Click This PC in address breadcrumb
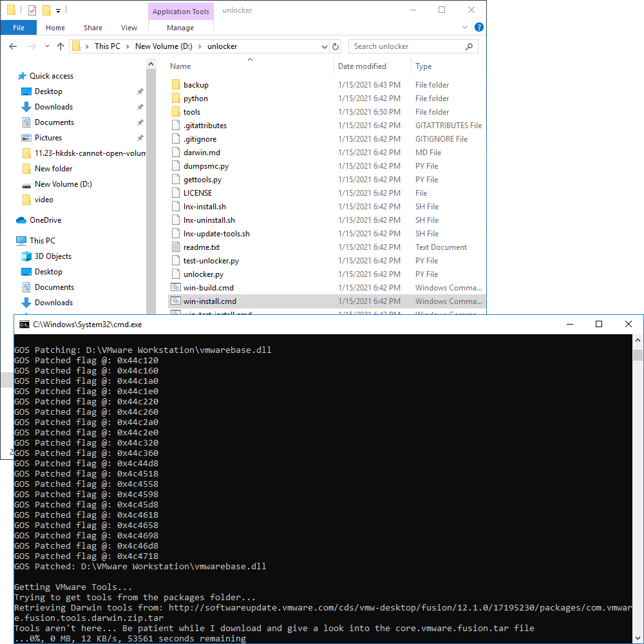The height and width of the screenshot is (644, 644). coord(107,46)
